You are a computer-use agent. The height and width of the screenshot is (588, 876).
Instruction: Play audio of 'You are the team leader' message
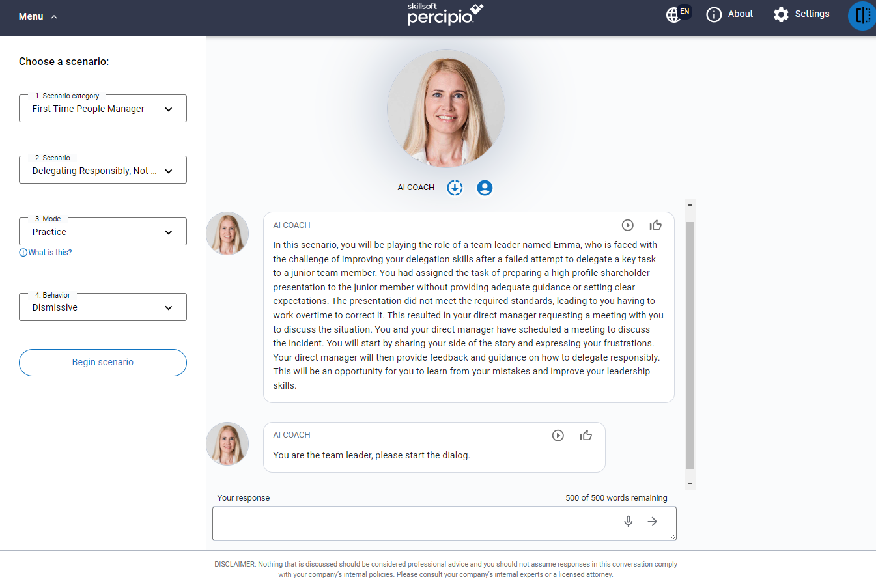[558, 436]
